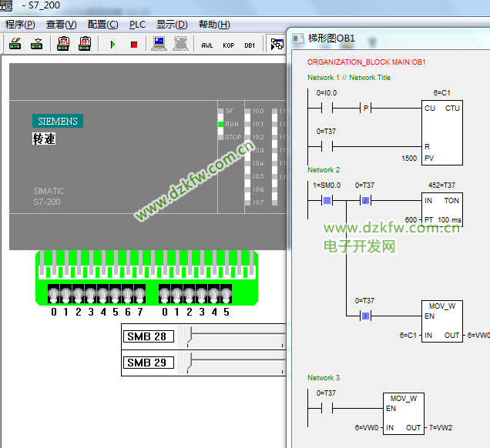This screenshot has width=490, height=448.
Task: Click the blue-screen computer toolbar icon
Action: 159,44
